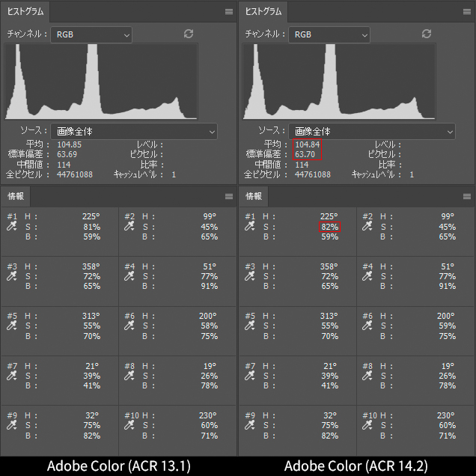Click #2 eyedropper in ACR 14.2 panel
Viewport: 476px width, 476px height.
(x=367, y=226)
